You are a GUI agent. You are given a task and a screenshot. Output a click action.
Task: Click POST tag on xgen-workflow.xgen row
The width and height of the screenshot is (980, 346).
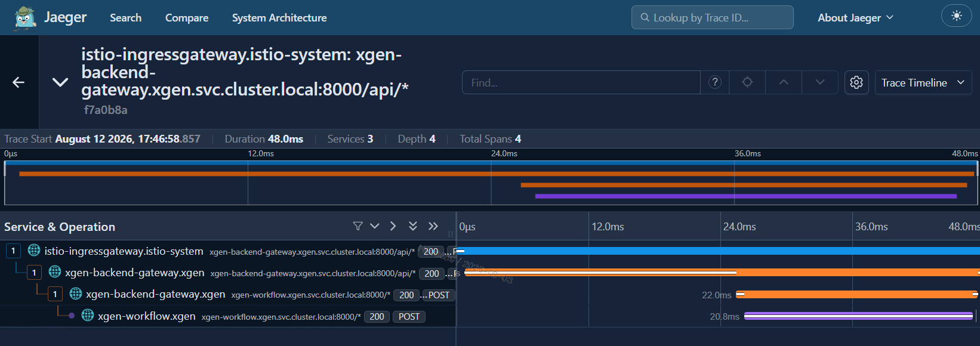(409, 317)
